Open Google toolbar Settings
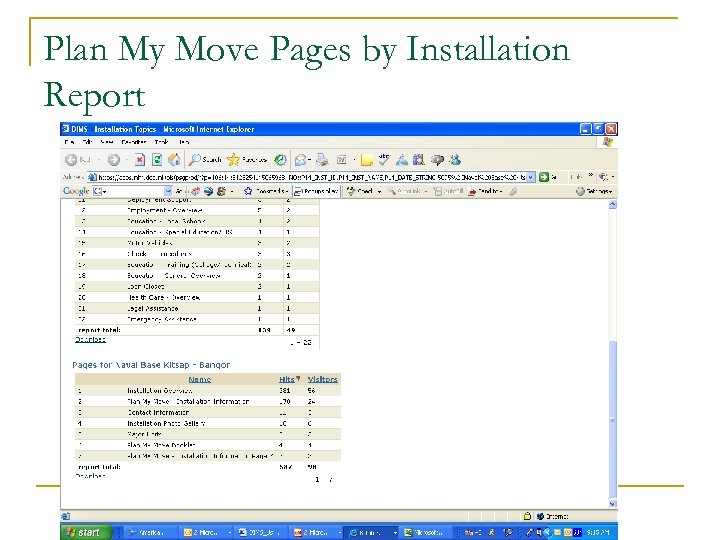 pyautogui.click(x=594, y=191)
